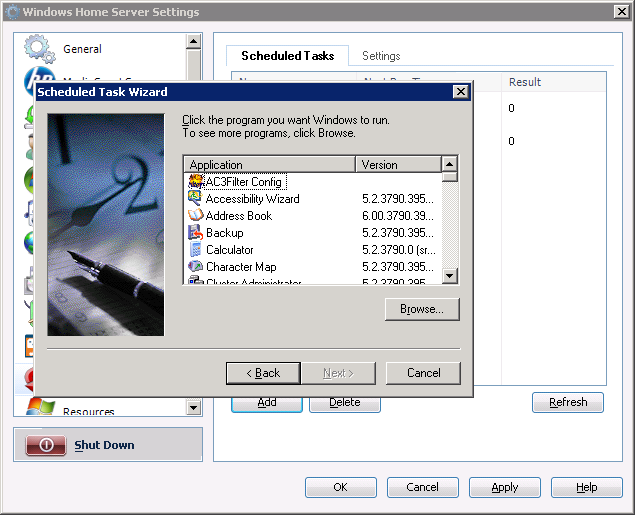Click the disabled Next button
The image size is (635, 515).
click(x=338, y=373)
